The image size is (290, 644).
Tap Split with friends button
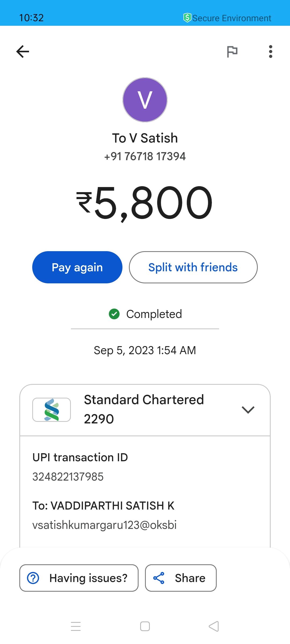[193, 267]
